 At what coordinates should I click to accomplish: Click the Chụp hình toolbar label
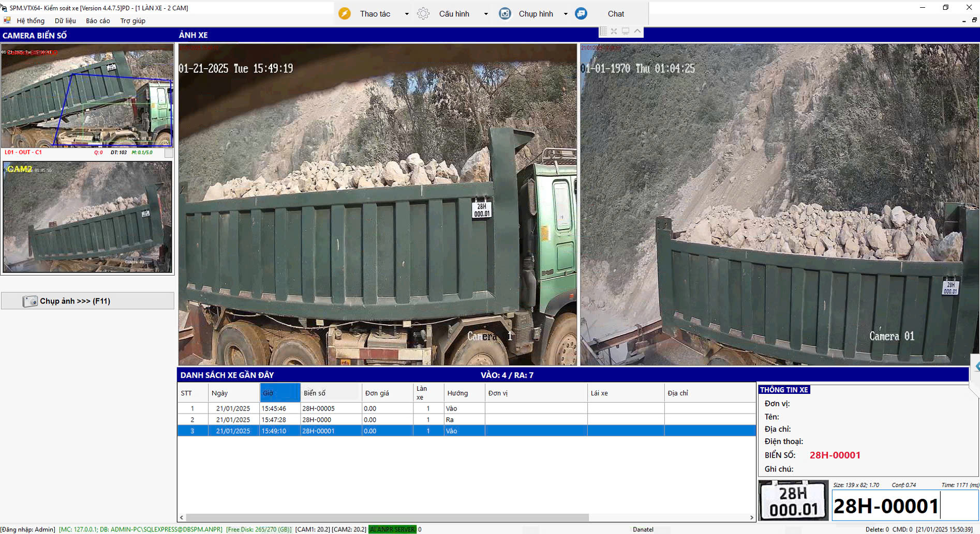tap(536, 14)
